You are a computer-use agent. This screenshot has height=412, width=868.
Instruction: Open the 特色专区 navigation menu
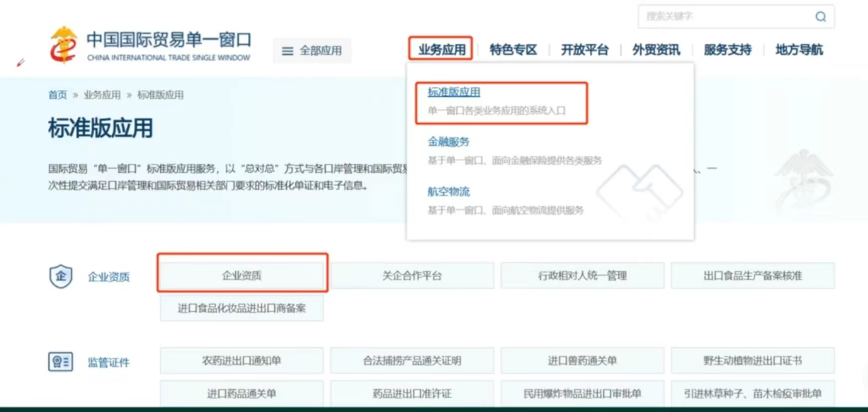coord(513,50)
